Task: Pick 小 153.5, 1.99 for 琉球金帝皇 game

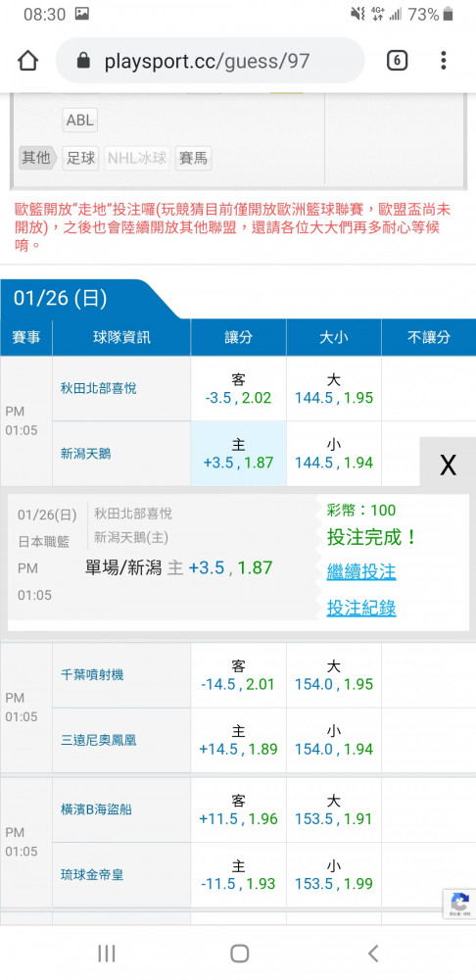Action: click(334, 874)
